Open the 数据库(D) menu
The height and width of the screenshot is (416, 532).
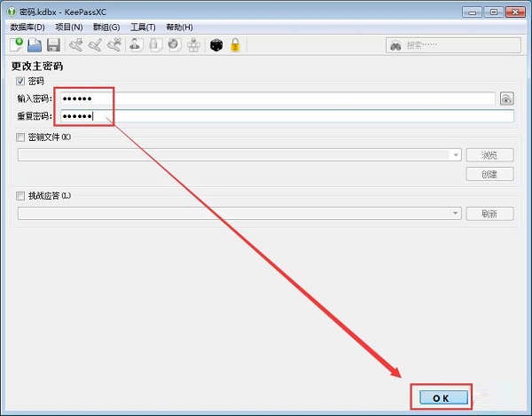click(27, 27)
